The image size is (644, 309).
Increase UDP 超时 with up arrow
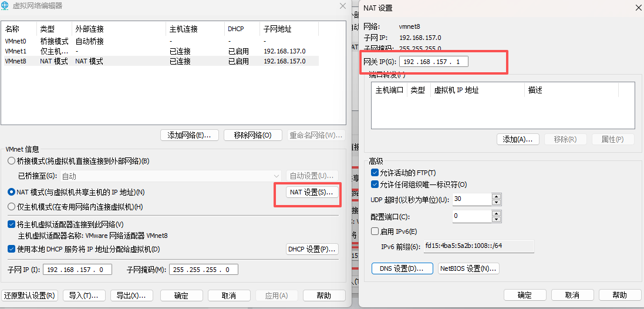tap(497, 196)
